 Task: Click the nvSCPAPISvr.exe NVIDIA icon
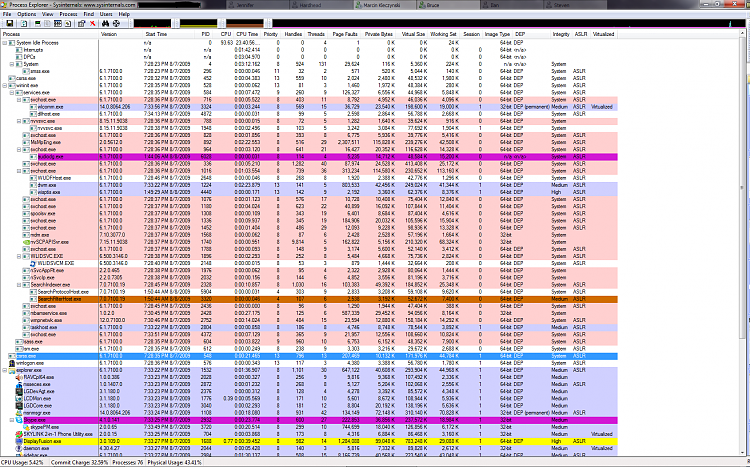click(26, 242)
